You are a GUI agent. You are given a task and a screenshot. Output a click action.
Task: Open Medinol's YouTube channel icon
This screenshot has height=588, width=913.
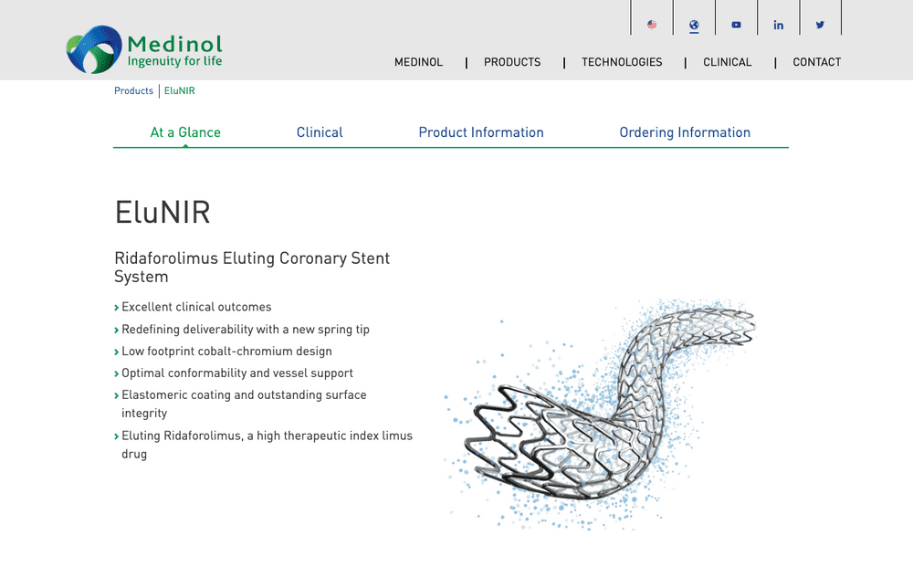pos(737,25)
